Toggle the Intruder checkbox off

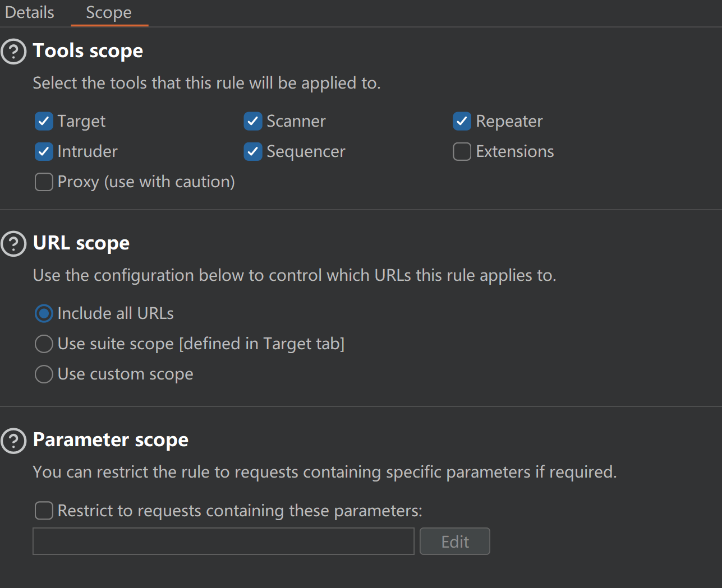44,151
